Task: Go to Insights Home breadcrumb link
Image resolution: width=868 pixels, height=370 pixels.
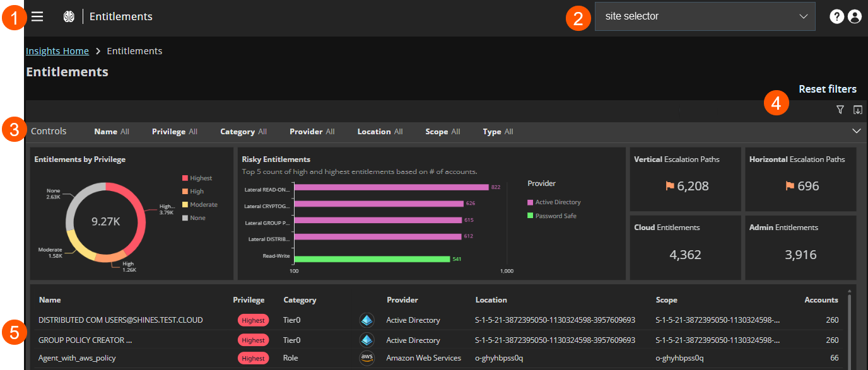Action: point(57,51)
